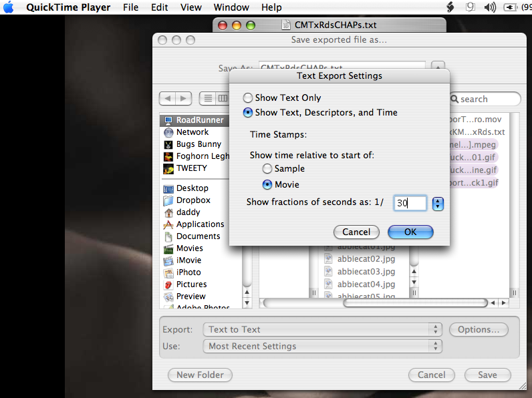Image resolution: width=532 pixels, height=398 pixels.
Task: Click the search field in save dialog
Action: click(485, 99)
